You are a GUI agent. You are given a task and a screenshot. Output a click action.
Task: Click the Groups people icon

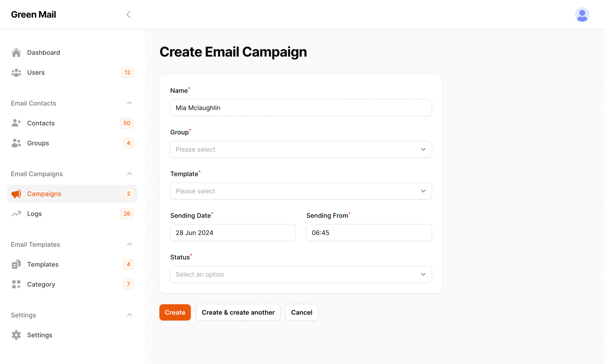(16, 143)
